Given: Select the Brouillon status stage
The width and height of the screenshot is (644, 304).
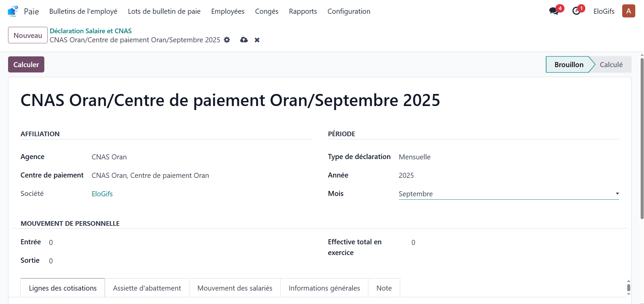Looking at the screenshot, I should tap(569, 64).
